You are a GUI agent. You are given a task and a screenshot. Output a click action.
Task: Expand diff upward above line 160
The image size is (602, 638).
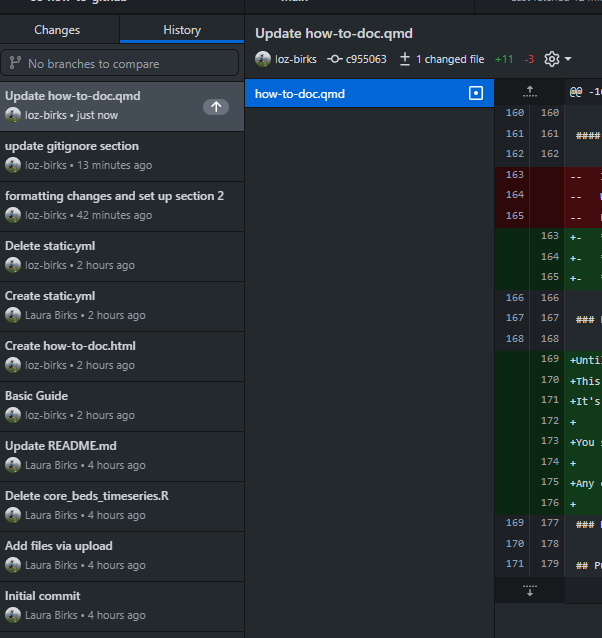(x=530, y=91)
